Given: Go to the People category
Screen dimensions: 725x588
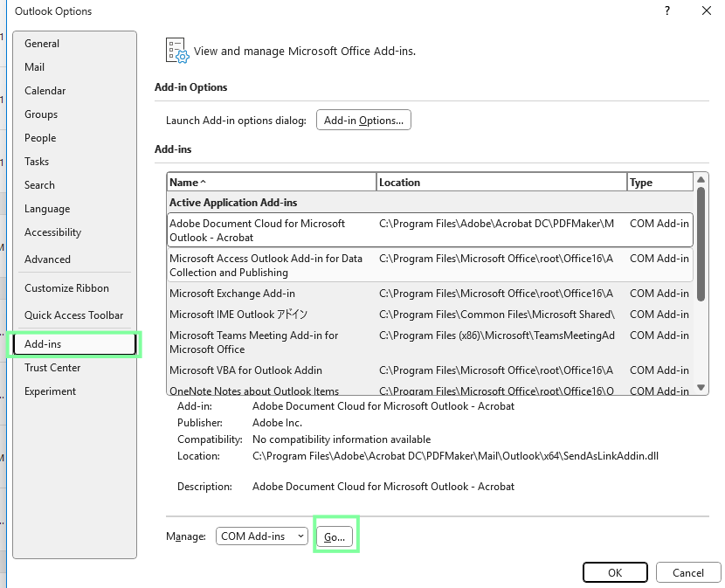Looking at the screenshot, I should 75,138.
